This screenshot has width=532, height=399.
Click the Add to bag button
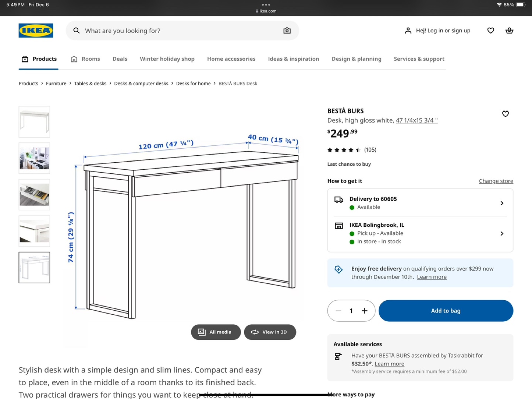pyautogui.click(x=446, y=311)
